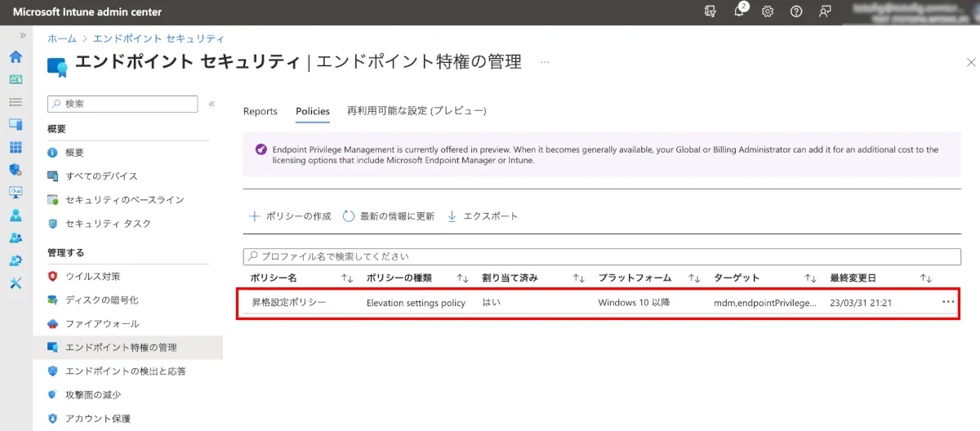Open the Home icon in left rail
Image resolution: width=980 pixels, height=431 pixels.
pyautogui.click(x=16, y=57)
